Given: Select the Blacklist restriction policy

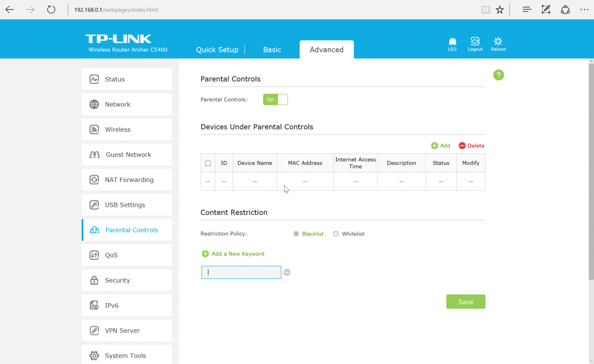Looking at the screenshot, I should pos(297,234).
